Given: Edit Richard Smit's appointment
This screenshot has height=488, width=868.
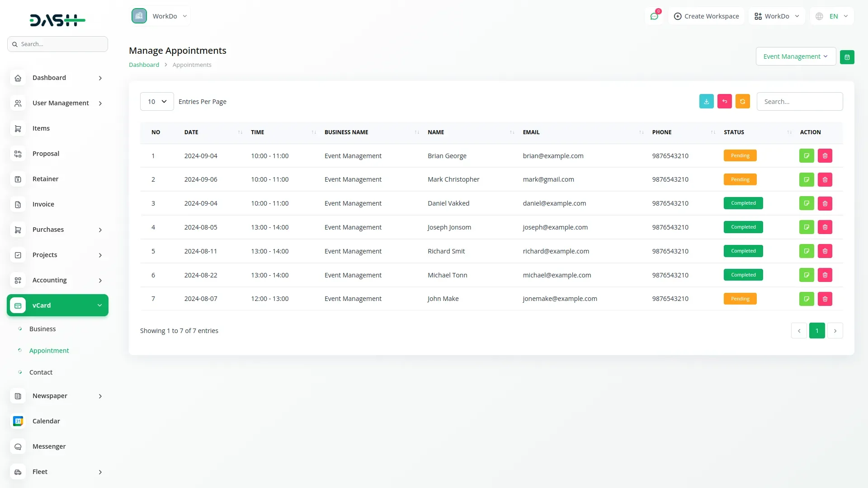Looking at the screenshot, I should 806,251.
